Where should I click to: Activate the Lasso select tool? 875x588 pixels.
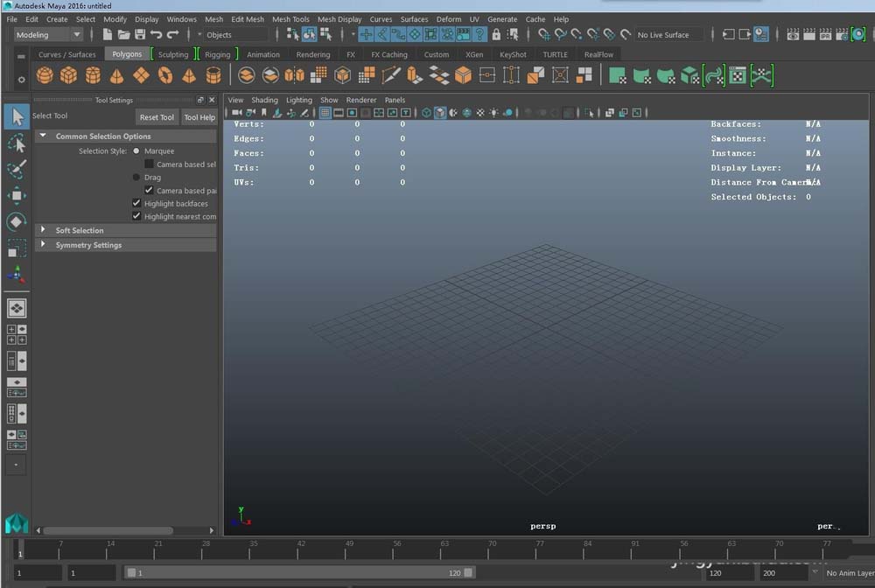(x=17, y=143)
